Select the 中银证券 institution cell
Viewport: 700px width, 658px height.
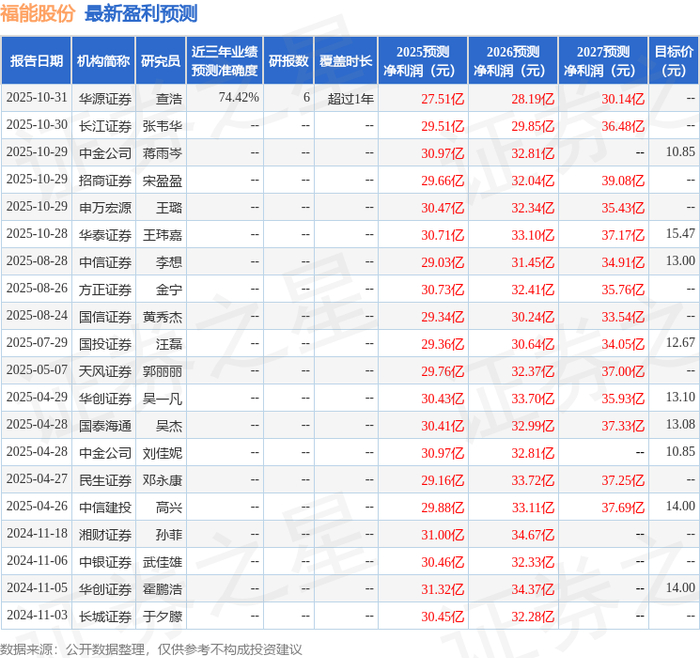click(x=105, y=562)
